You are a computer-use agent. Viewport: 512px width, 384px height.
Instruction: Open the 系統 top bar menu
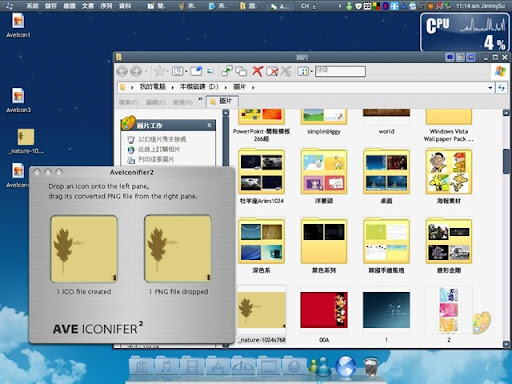[32, 6]
